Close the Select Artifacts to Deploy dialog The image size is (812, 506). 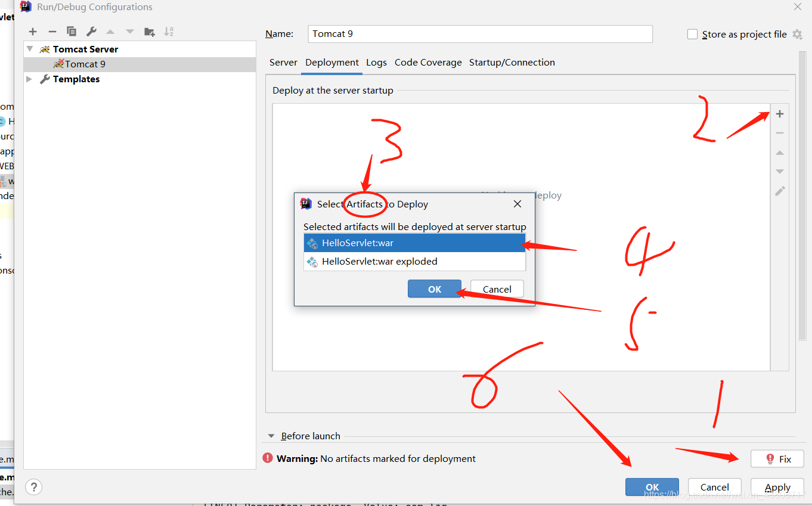click(x=517, y=204)
